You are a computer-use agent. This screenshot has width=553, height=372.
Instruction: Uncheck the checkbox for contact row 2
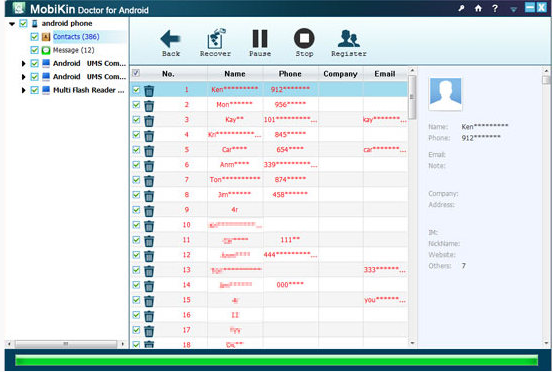point(136,105)
